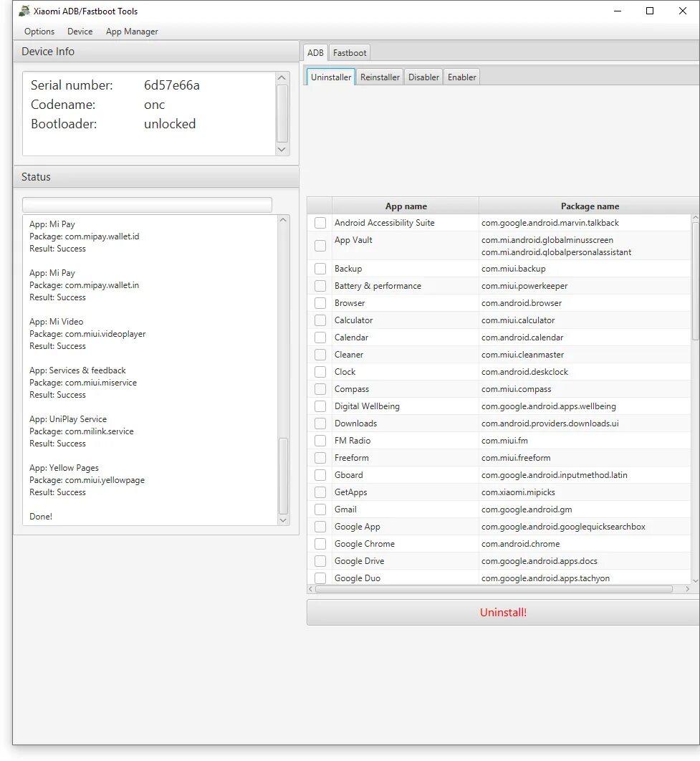This screenshot has width=700, height=761.
Task: Click package com.google.android.marvin.talkback
Action: tap(550, 223)
